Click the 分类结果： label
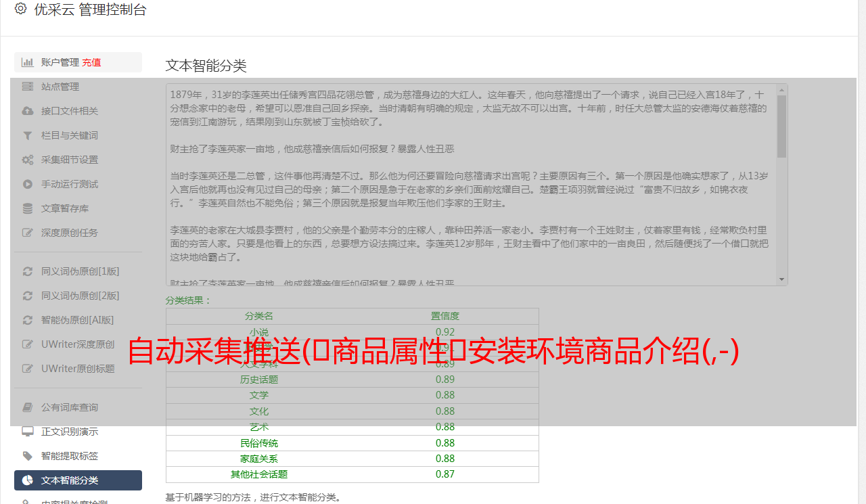Image resolution: width=866 pixels, height=504 pixels. pyautogui.click(x=189, y=300)
